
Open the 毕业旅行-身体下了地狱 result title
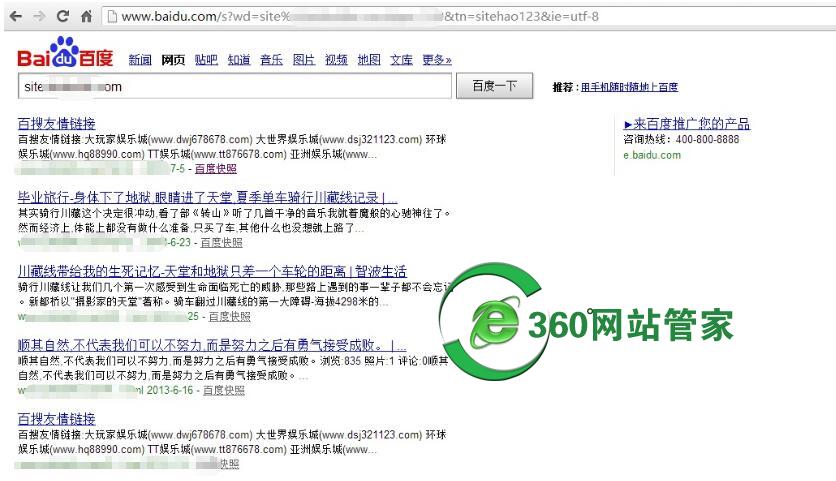coord(207,198)
